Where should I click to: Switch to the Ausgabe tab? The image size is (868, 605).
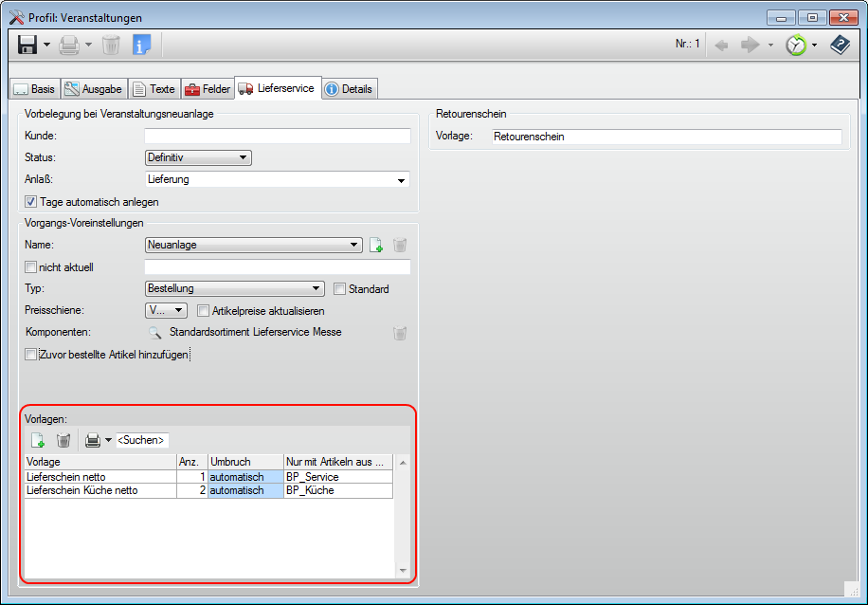click(x=94, y=89)
